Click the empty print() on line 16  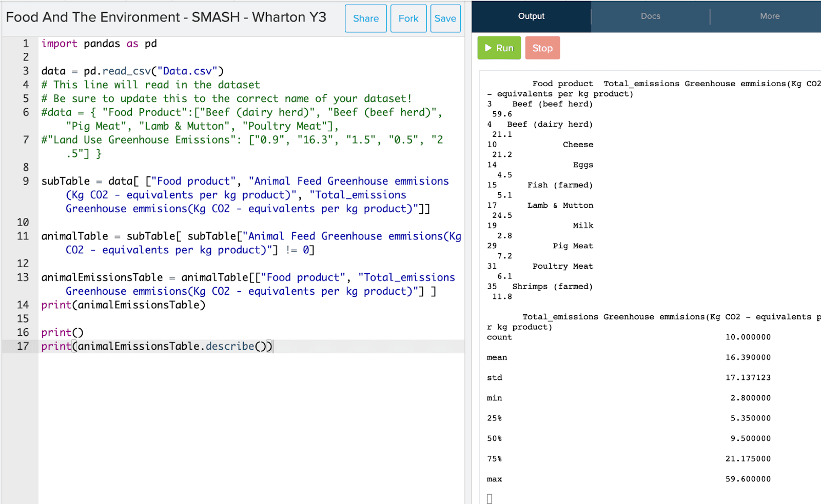[x=62, y=333]
